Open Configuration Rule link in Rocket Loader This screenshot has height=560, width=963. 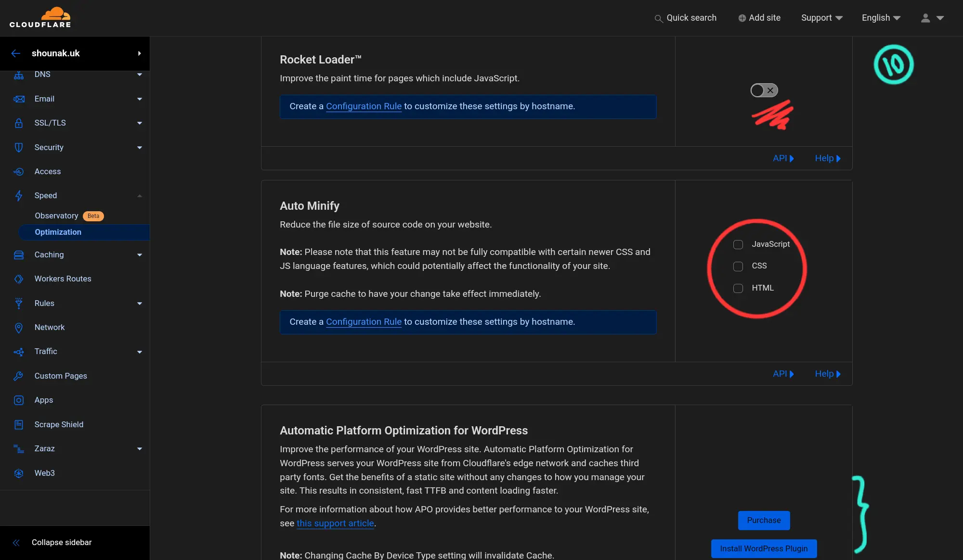pyautogui.click(x=364, y=106)
